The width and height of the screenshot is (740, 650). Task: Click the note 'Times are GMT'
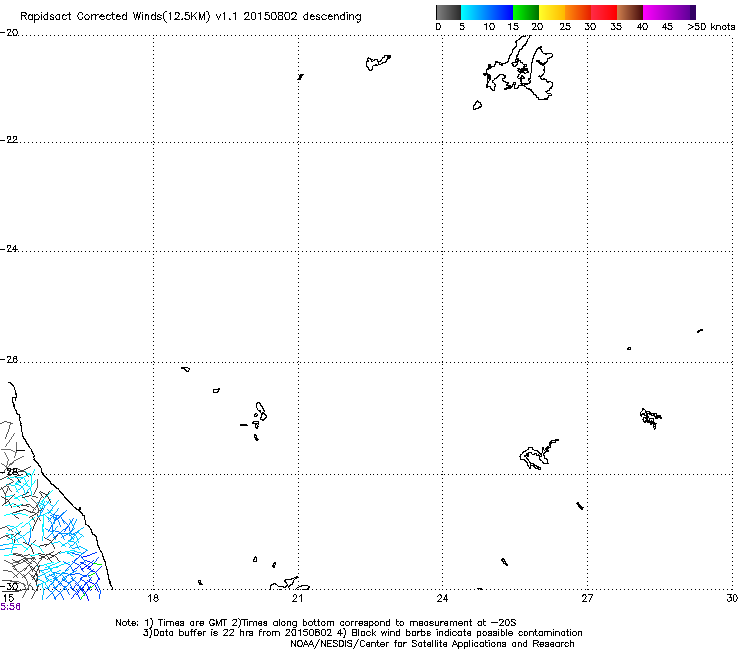[x=187, y=623]
